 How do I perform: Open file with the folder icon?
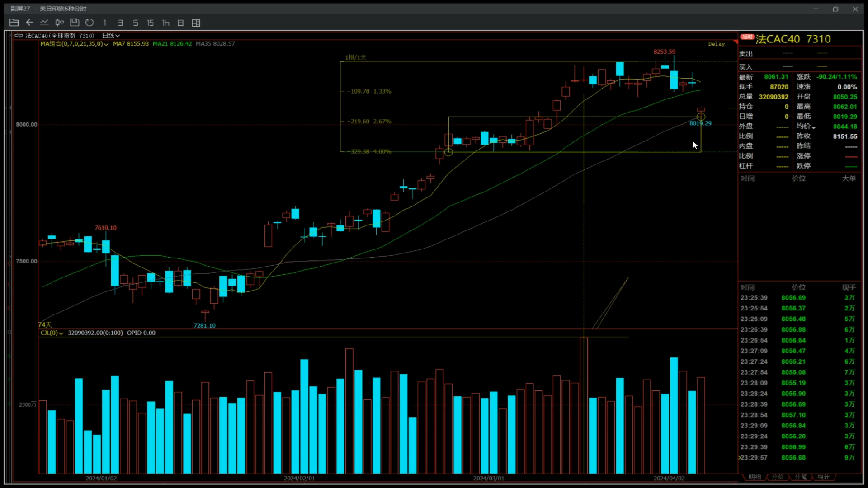point(14,23)
